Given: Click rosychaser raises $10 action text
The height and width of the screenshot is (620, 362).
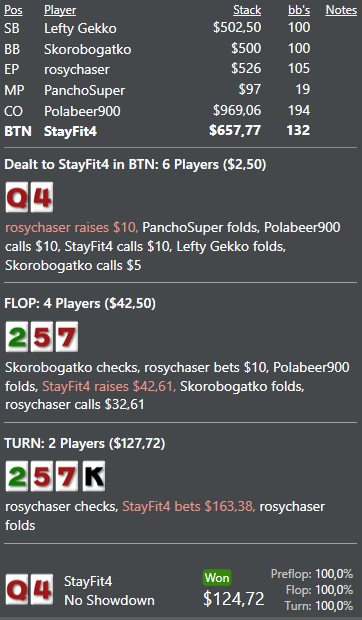Looking at the screenshot, I should [x=72, y=227].
